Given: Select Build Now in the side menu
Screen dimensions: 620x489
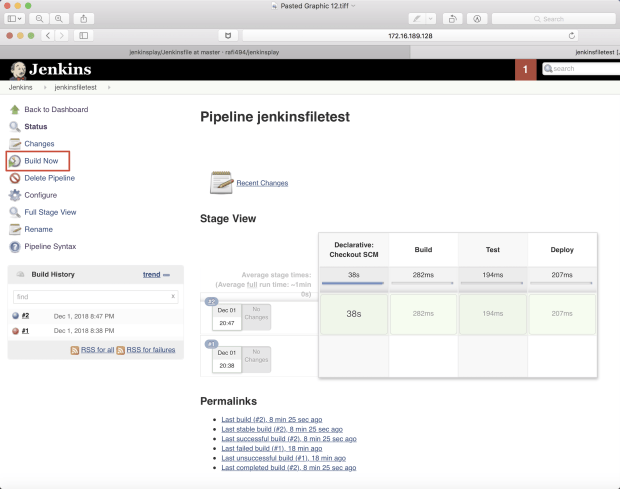Looking at the screenshot, I should click(x=41, y=161).
